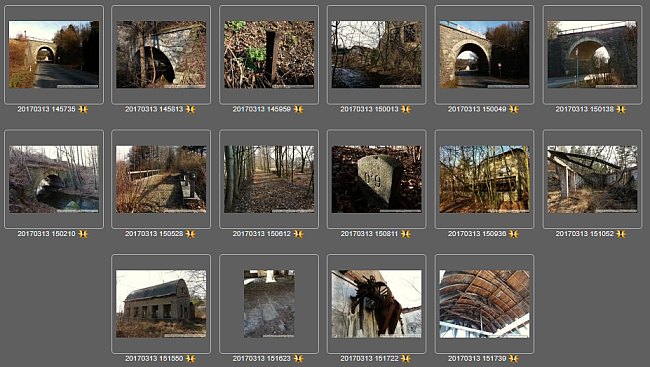Select the abandoned brick building photo 20170313 151550

[161, 304]
